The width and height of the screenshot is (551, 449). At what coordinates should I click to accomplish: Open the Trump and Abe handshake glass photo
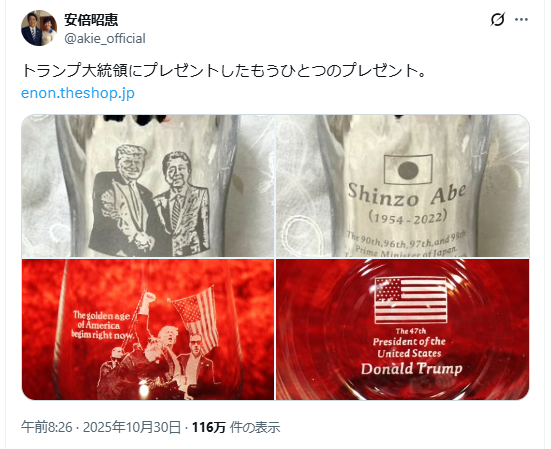click(148, 186)
